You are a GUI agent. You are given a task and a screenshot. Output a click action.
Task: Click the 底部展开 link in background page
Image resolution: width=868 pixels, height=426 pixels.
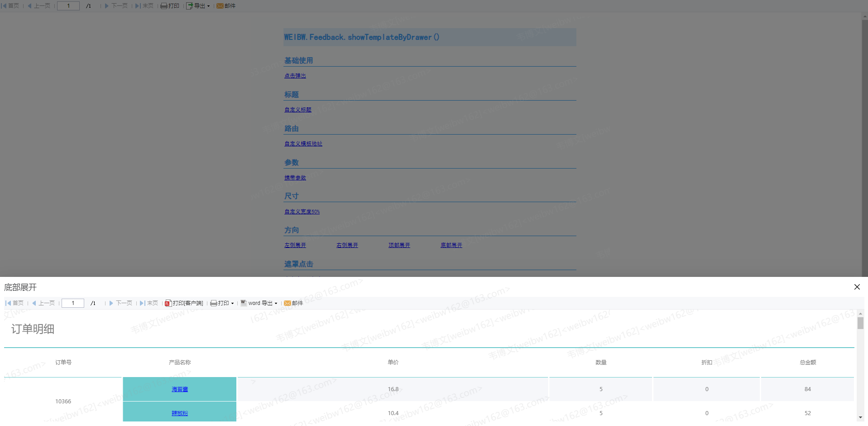[451, 245]
